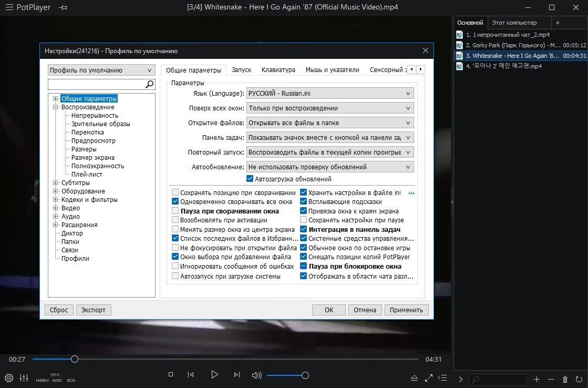Select the Общие параметры tab
This screenshot has width=588, height=388.
[193, 70]
